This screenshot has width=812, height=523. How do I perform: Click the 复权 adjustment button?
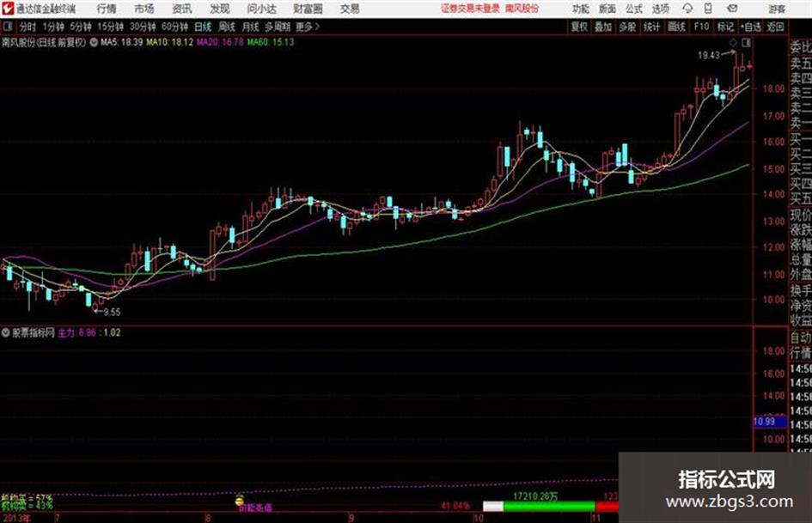[x=579, y=27]
